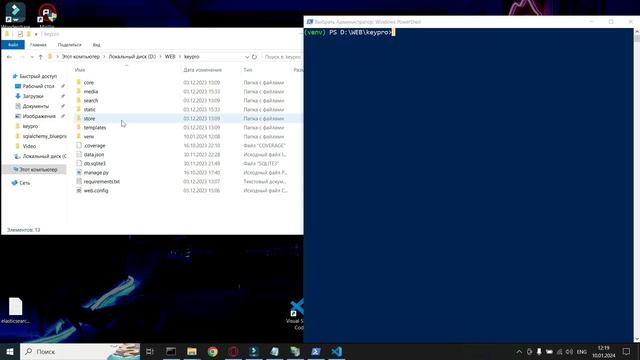Viewport: 640px width, 360px height.
Task: Select the static folder
Action: 89,109
